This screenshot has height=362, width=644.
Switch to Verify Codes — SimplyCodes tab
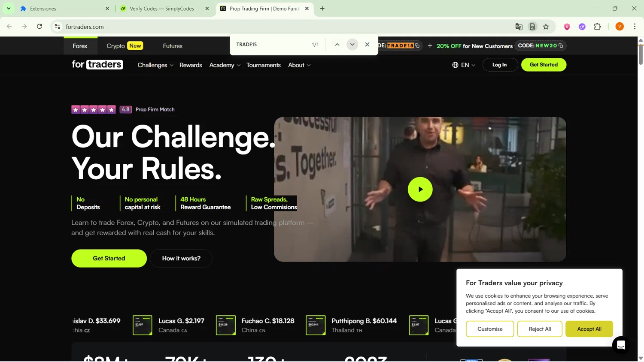165,9
